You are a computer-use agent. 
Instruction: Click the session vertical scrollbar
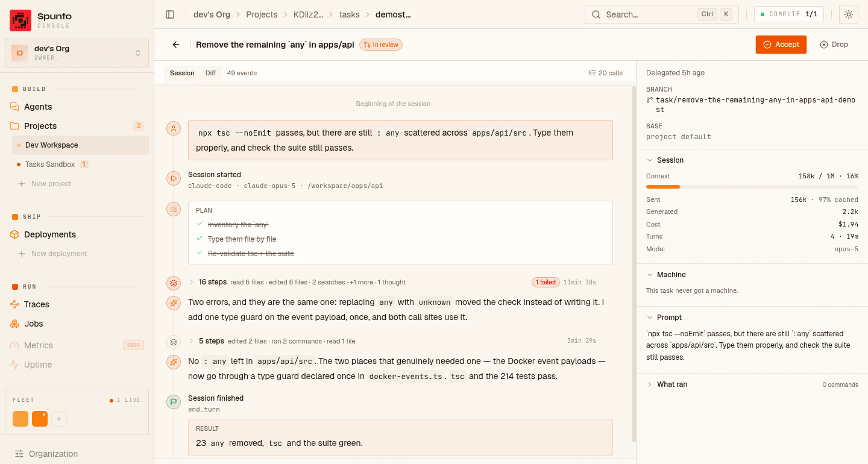coord(634,263)
